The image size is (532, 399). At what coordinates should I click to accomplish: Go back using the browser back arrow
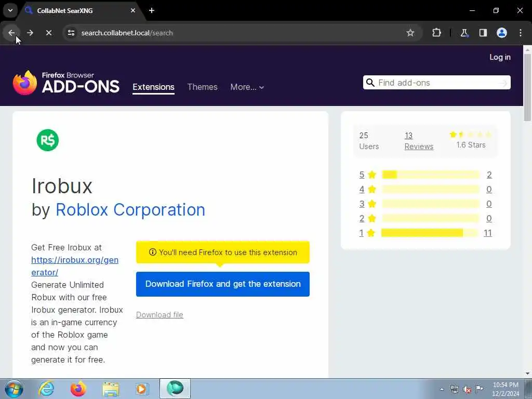point(11,33)
